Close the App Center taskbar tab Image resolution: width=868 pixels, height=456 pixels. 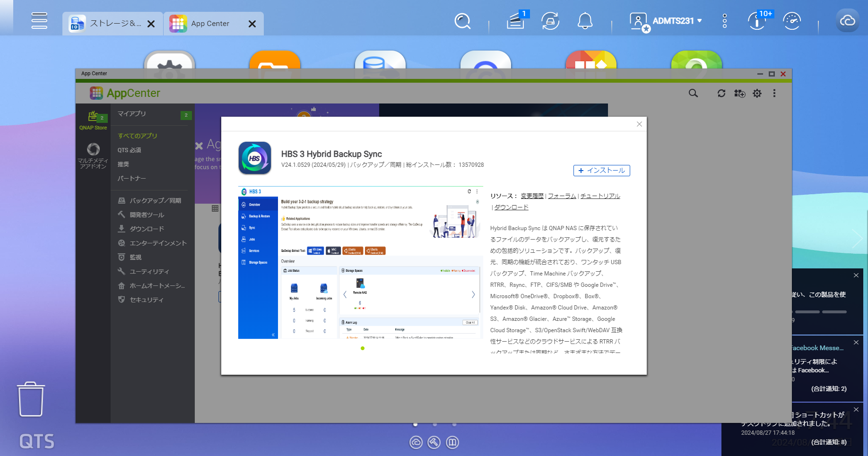tap(252, 24)
